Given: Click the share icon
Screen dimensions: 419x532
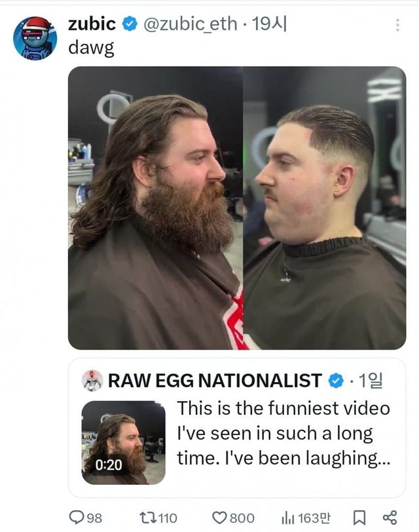Looking at the screenshot, I should [x=390, y=518].
